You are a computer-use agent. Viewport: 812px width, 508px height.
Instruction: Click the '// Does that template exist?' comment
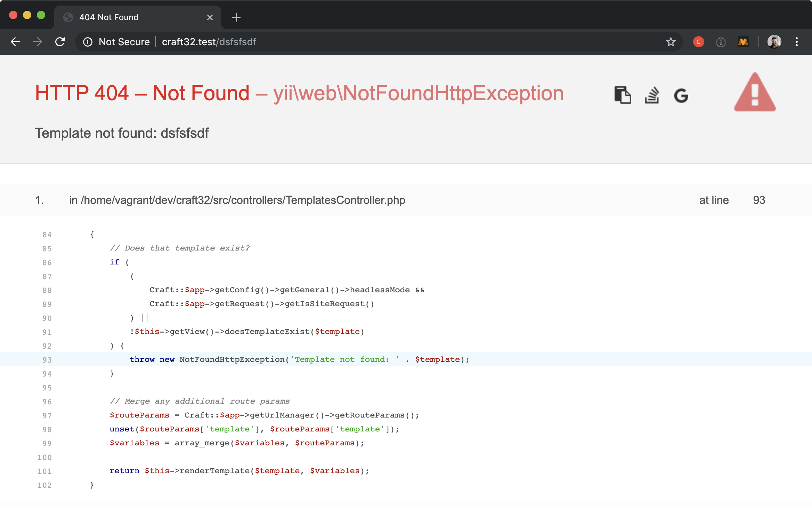click(x=180, y=248)
